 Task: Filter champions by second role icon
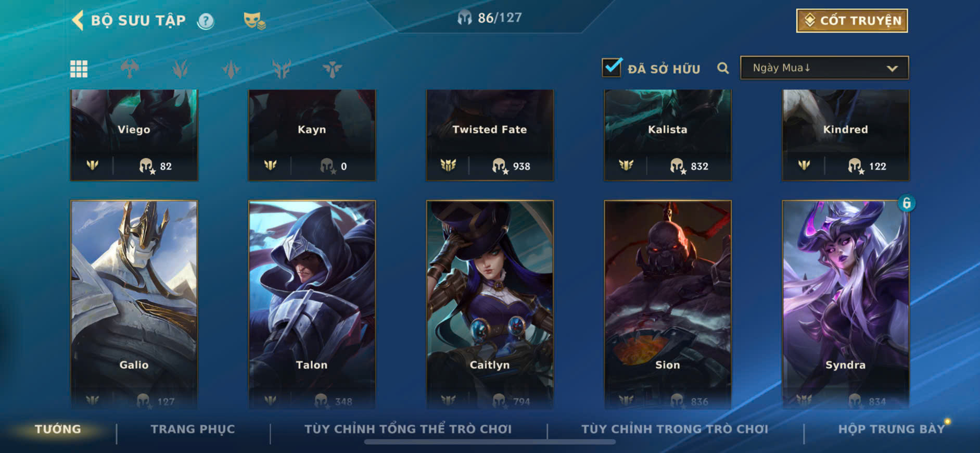point(180,69)
